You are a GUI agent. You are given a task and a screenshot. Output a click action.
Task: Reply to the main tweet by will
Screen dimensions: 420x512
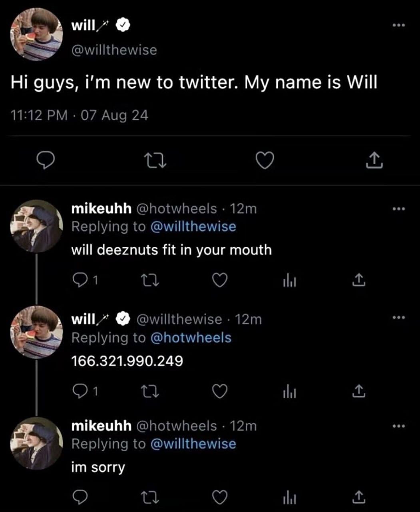46,160
